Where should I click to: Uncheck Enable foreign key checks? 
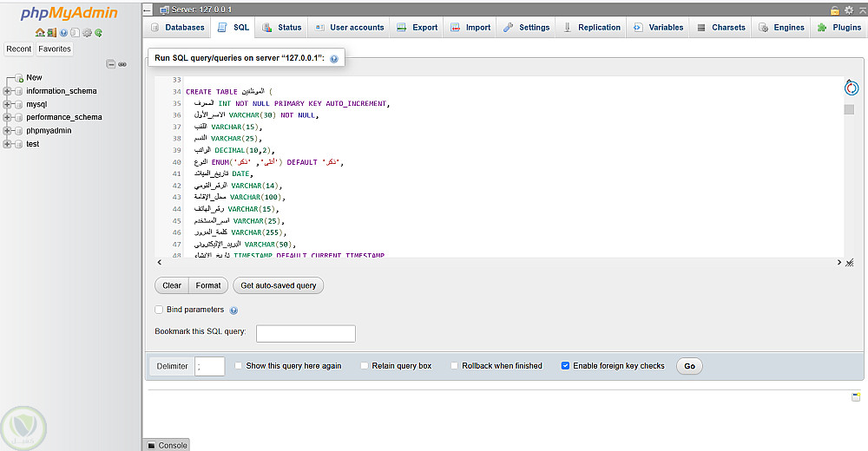pyautogui.click(x=566, y=366)
